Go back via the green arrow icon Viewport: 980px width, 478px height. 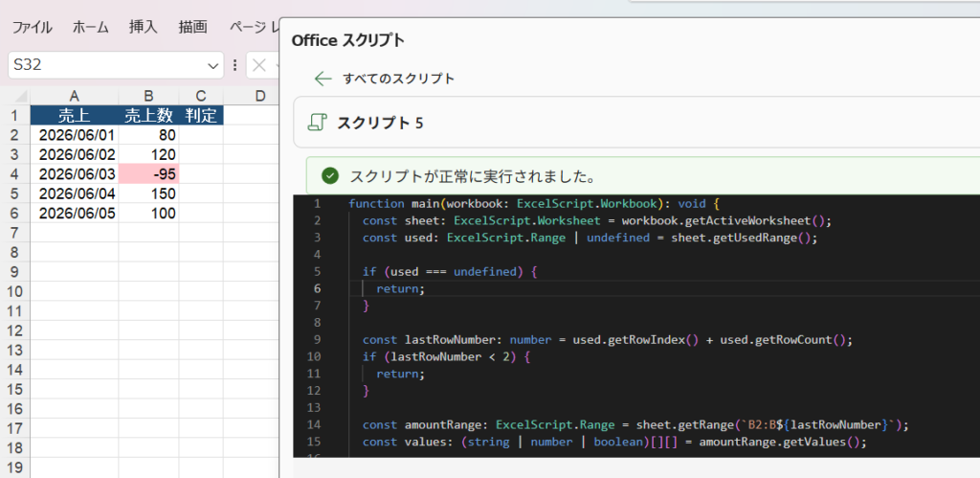click(x=323, y=79)
